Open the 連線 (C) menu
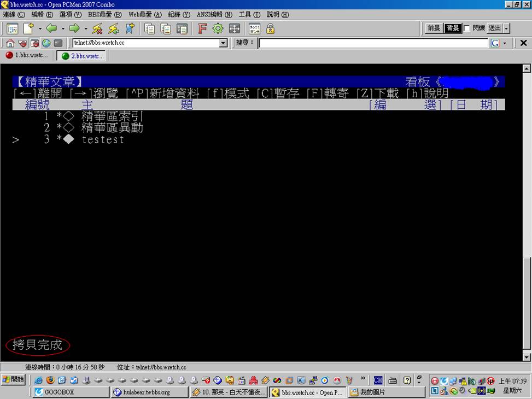The image size is (532, 399). click(14, 15)
